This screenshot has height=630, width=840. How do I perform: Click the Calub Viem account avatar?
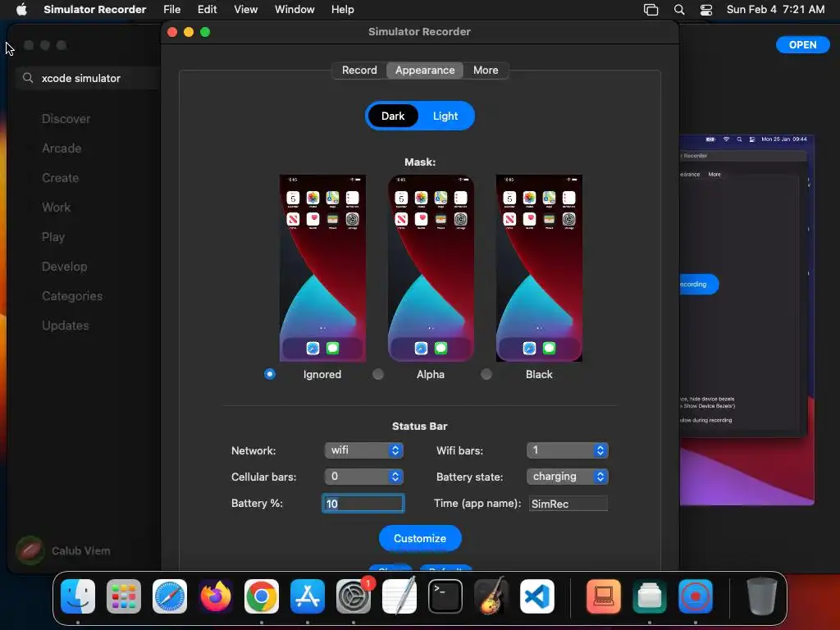(x=30, y=550)
